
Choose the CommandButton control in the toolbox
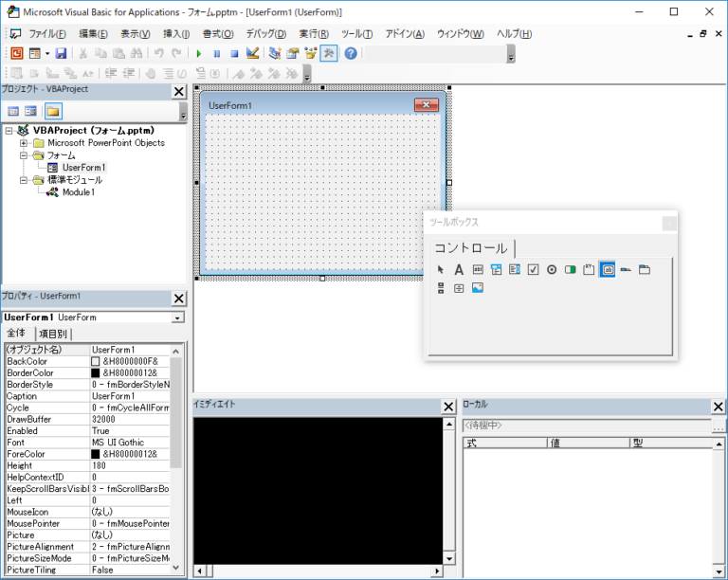pyautogui.click(x=608, y=270)
